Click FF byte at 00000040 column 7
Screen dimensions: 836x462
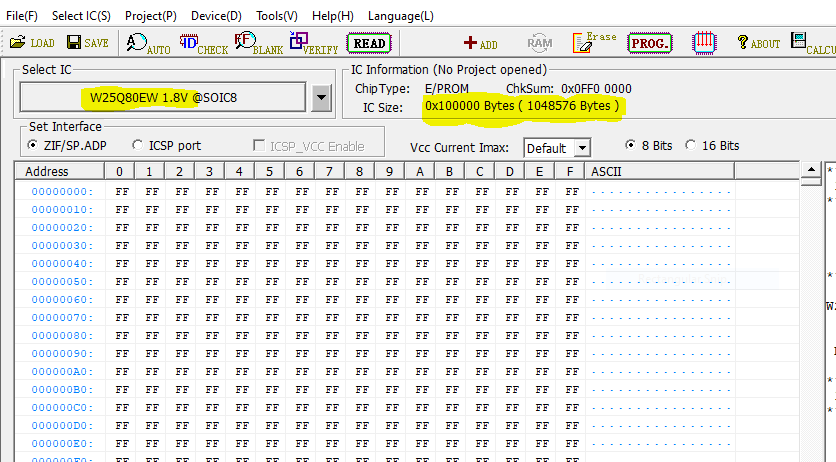pos(332,264)
